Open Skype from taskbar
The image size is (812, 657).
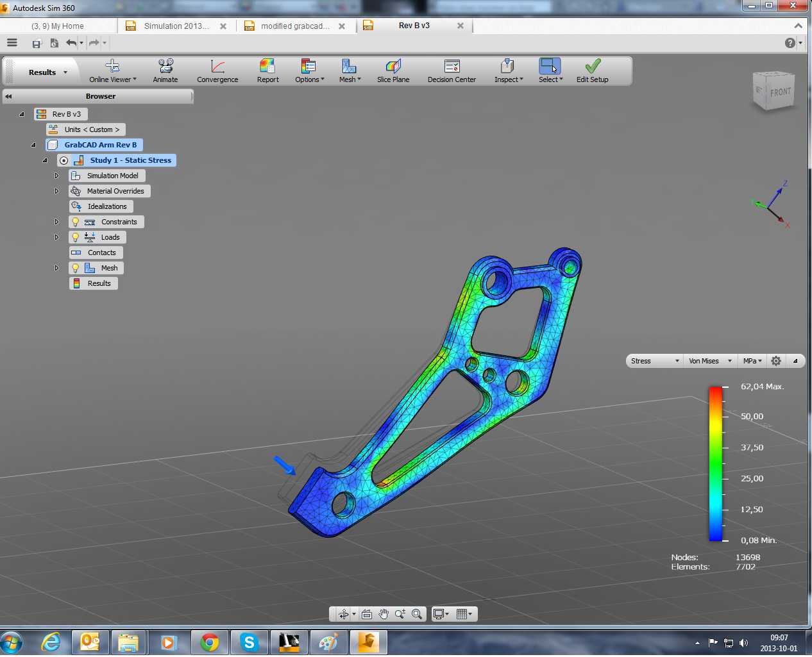point(249,642)
